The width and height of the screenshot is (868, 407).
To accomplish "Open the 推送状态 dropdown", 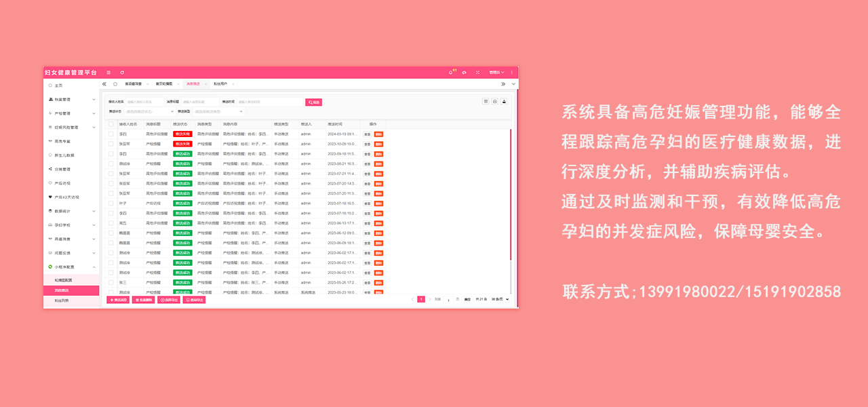I will tap(150, 111).
